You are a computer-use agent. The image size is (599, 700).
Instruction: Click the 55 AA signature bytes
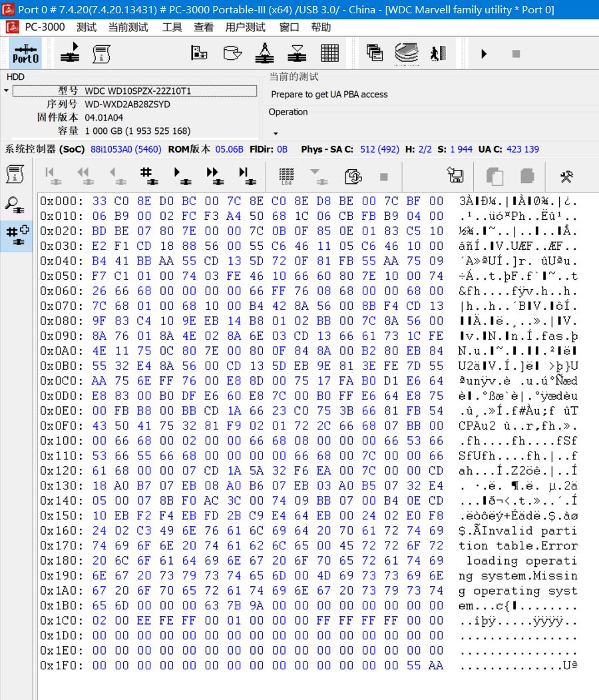click(425, 665)
